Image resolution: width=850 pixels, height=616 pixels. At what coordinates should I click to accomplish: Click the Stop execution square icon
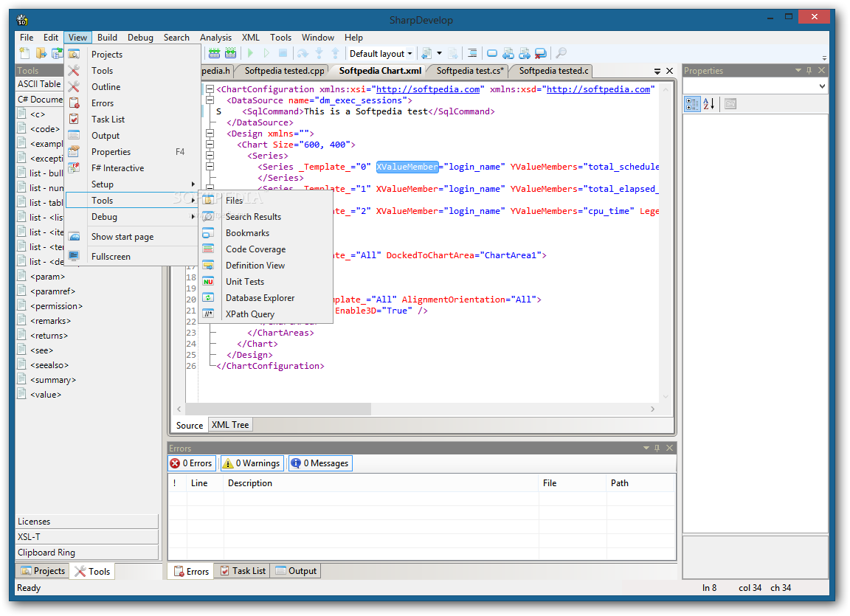pyautogui.click(x=283, y=53)
